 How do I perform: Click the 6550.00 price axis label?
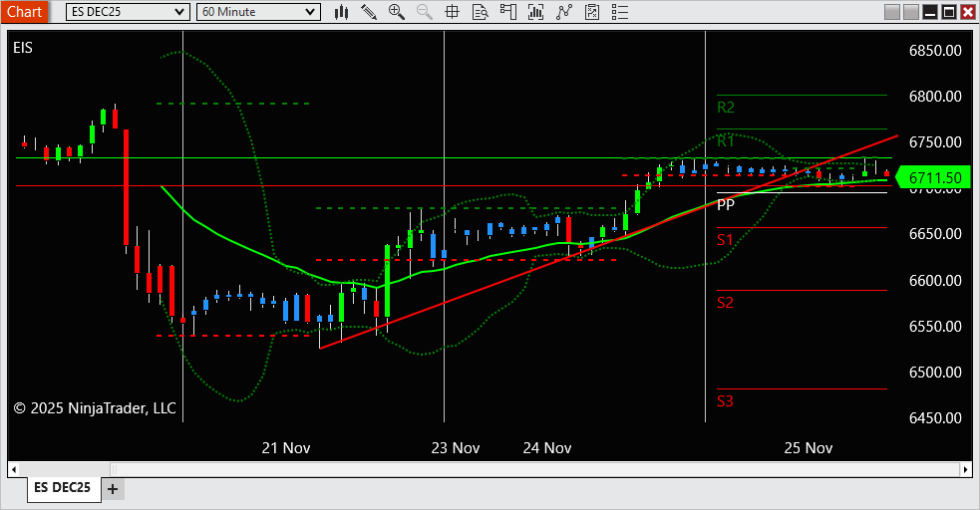pos(935,327)
